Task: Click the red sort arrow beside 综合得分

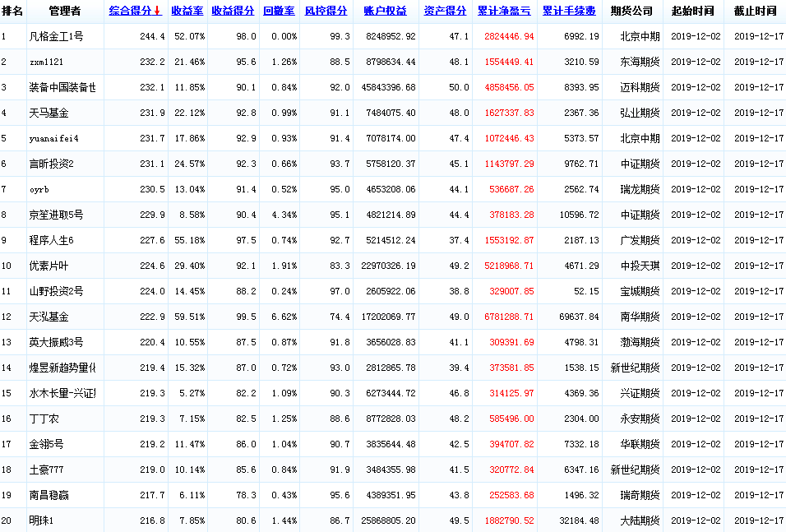Action: 157,11
